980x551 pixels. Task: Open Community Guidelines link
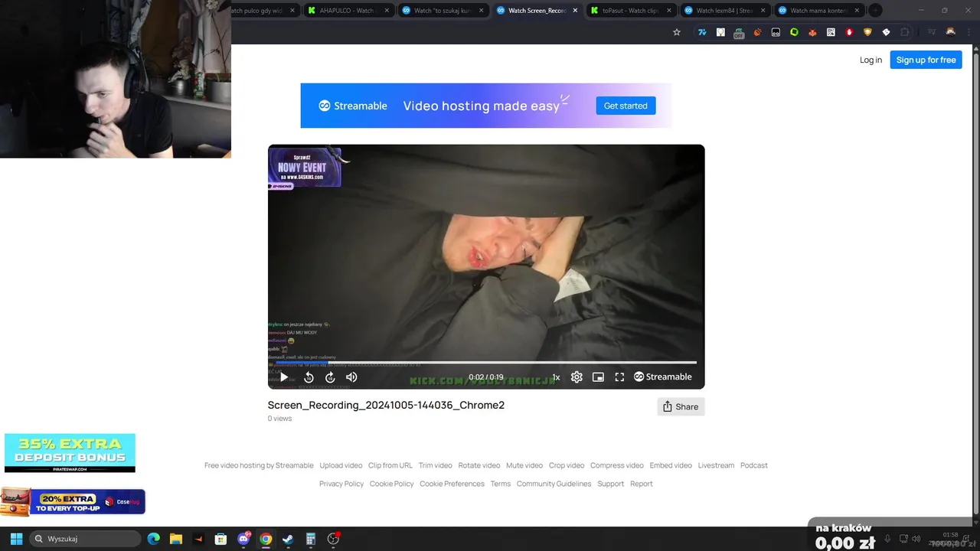pyautogui.click(x=554, y=484)
